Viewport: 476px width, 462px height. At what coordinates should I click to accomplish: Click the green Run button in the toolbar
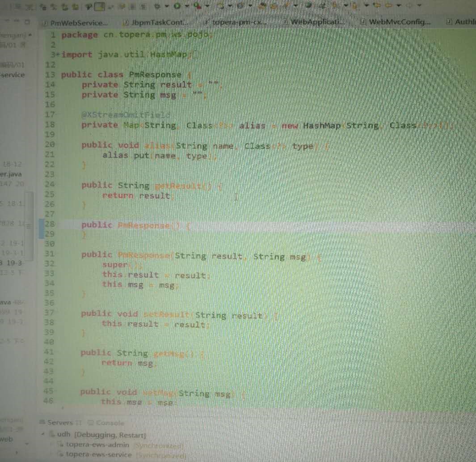177,6
